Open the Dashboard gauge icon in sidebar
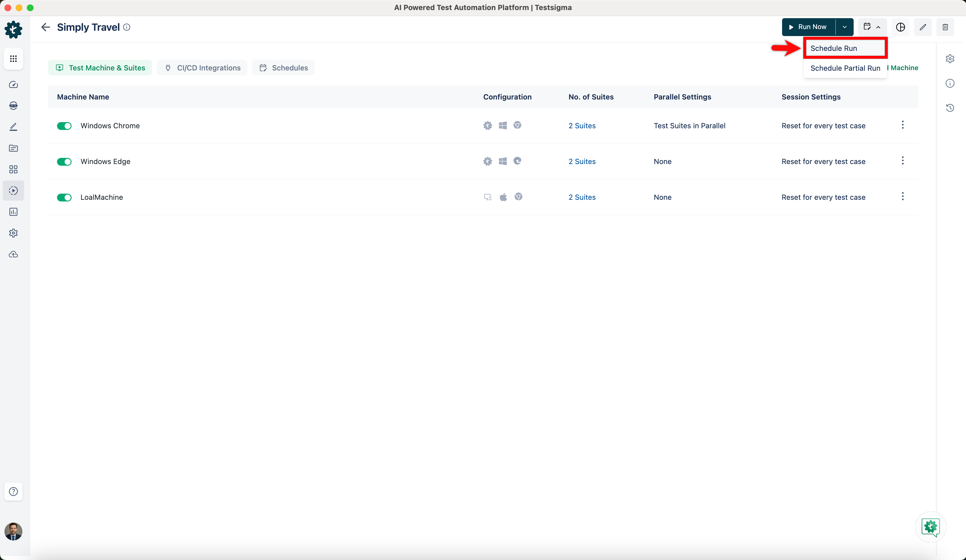 pos(13,85)
